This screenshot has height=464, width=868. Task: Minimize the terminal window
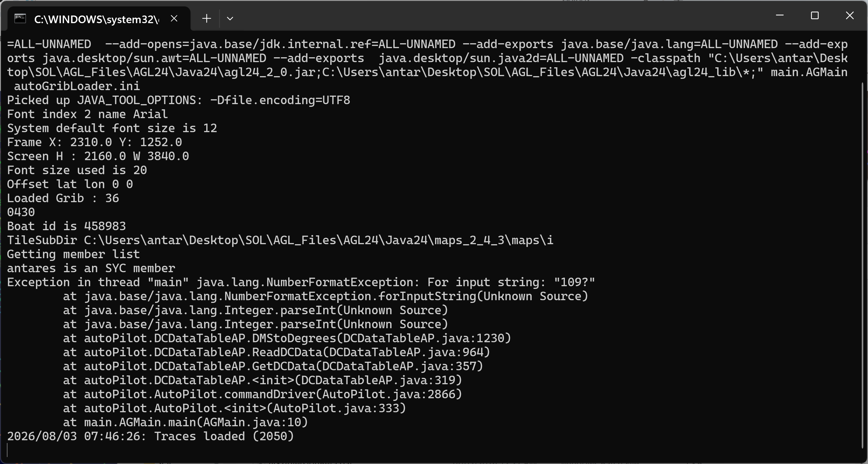pyautogui.click(x=780, y=16)
